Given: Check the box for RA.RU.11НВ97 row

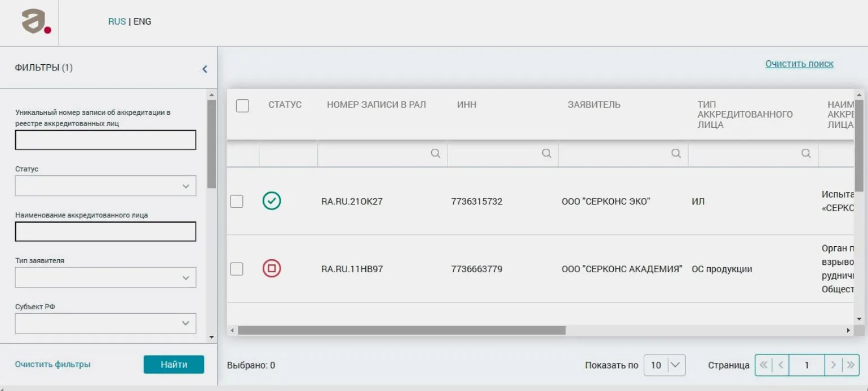Looking at the screenshot, I should click(237, 269).
